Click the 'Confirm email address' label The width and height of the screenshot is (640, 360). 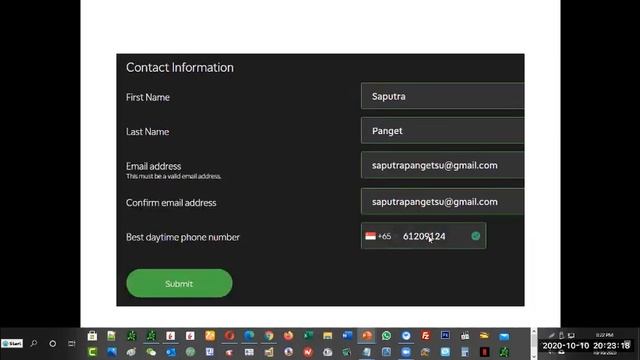(x=171, y=203)
